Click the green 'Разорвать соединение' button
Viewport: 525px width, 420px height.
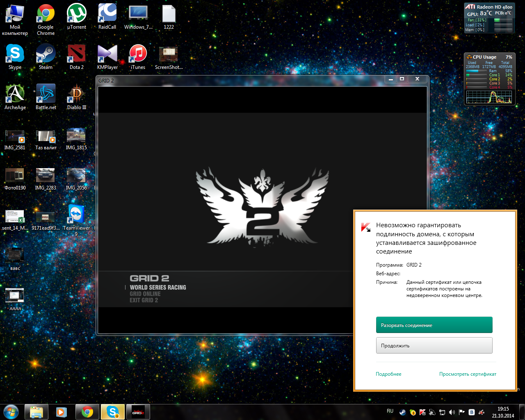[434, 325]
